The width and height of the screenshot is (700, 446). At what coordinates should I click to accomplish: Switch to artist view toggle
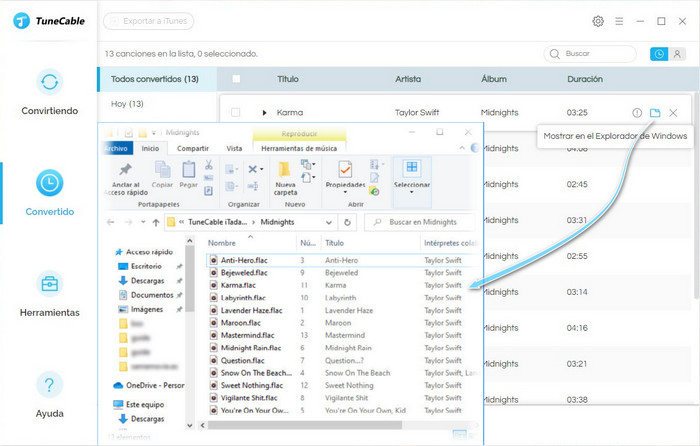point(677,54)
